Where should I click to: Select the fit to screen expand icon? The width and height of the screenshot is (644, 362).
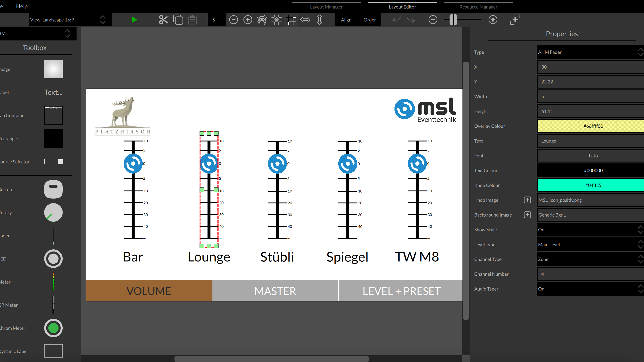[515, 19]
